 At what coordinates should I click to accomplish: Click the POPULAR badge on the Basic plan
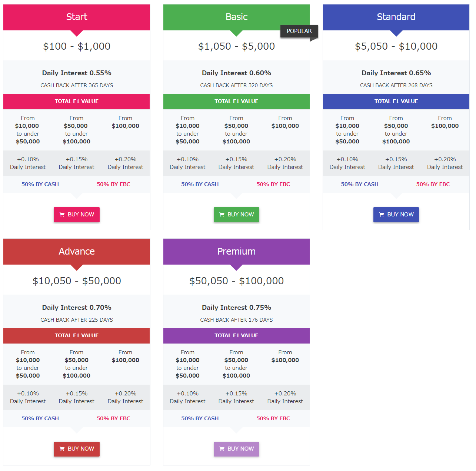tap(299, 31)
